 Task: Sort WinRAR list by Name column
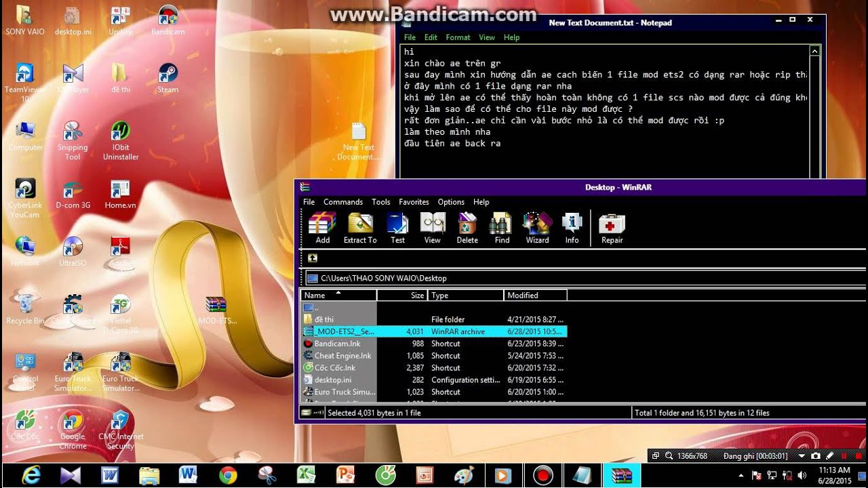pos(338,295)
